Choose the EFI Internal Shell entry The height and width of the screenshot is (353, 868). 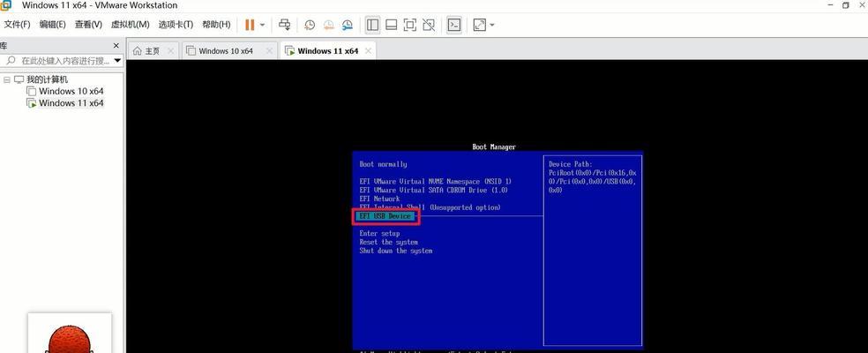[x=430, y=207]
